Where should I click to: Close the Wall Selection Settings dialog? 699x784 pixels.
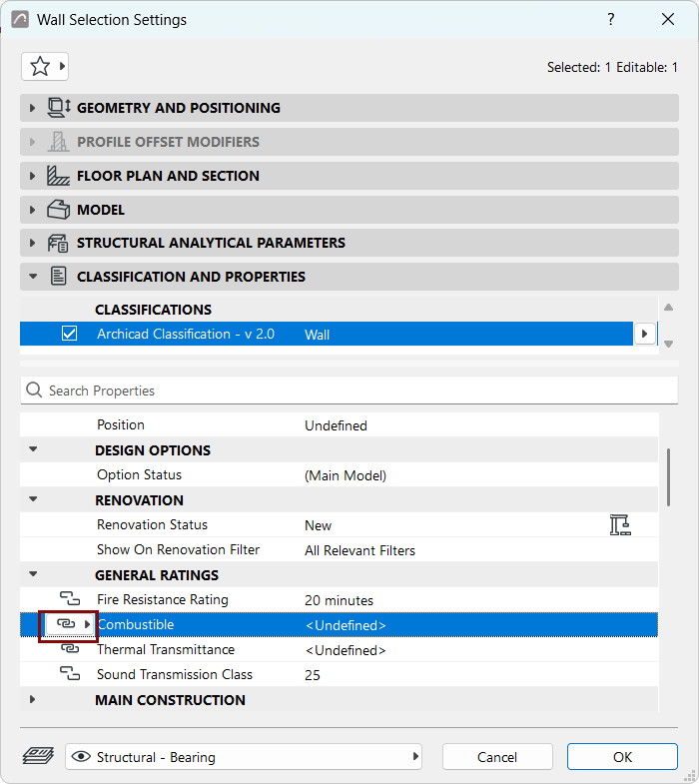point(667,19)
